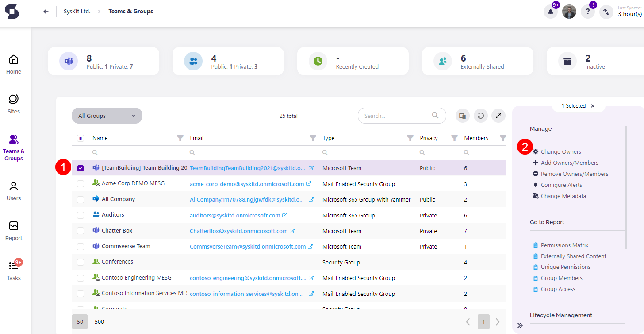Click the sync arrows icon
Screen dimensions: 644x334
coord(606,12)
